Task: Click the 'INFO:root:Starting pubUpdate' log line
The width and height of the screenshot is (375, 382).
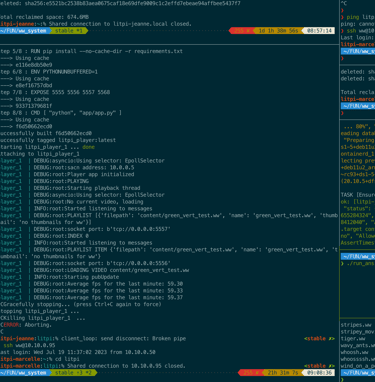Action: click(60, 277)
